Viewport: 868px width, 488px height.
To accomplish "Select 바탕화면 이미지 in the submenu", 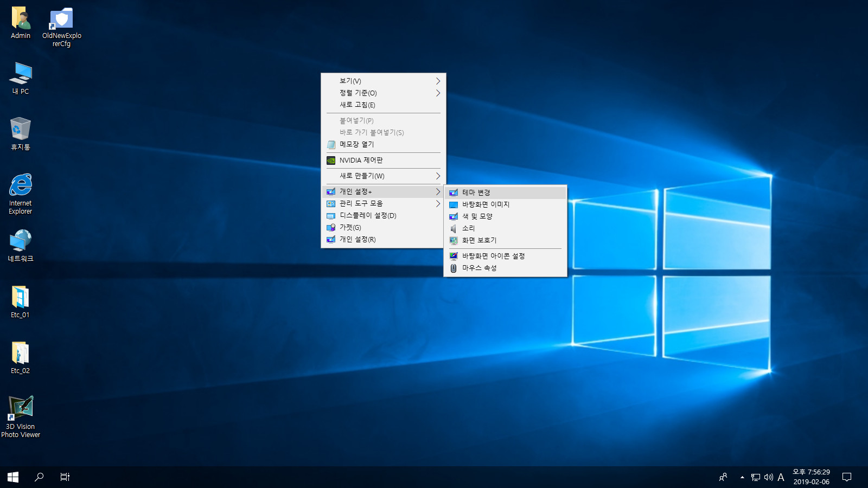I will [x=505, y=204].
